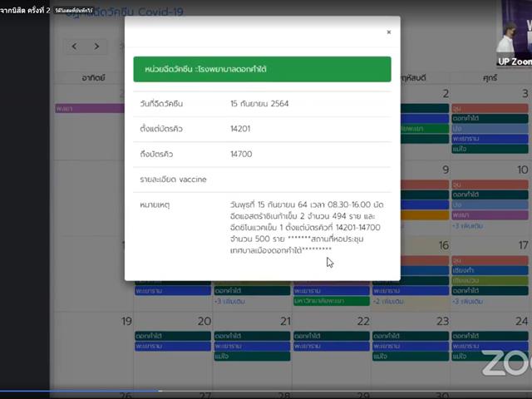Open the พะเยาราม event on Monday 20
The image size is (532, 399).
coord(173,347)
